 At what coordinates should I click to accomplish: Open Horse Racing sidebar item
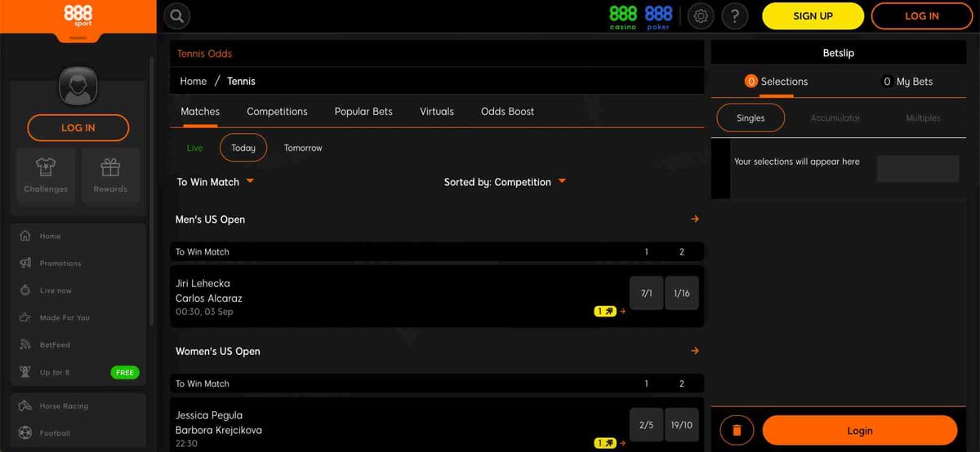tap(78, 405)
